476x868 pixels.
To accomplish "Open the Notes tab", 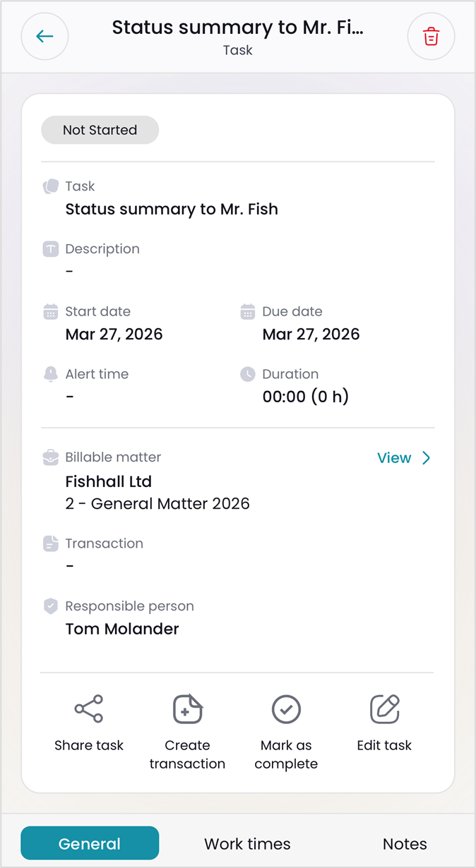I will (405, 844).
